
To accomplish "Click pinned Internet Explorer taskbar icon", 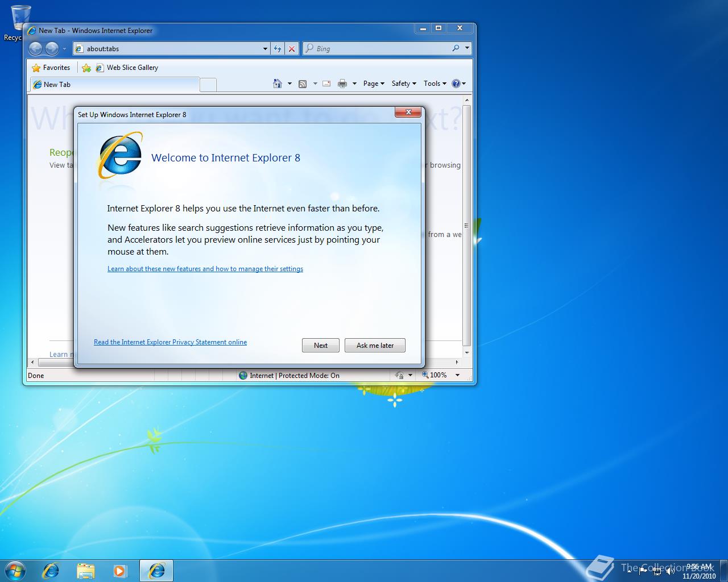I will (51, 570).
